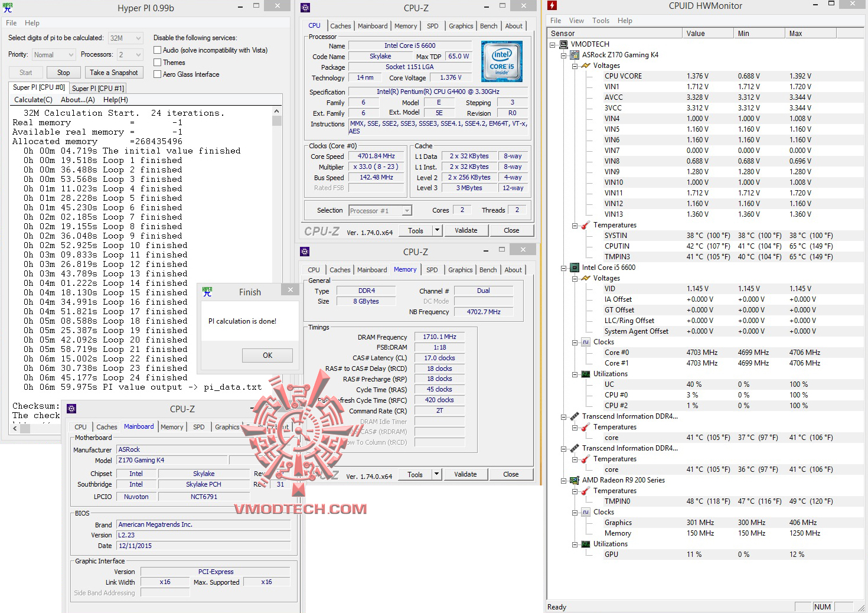The height and width of the screenshot is (613, 868).
Task: Click the icon in the Finish dialog title
Action: 207,292
